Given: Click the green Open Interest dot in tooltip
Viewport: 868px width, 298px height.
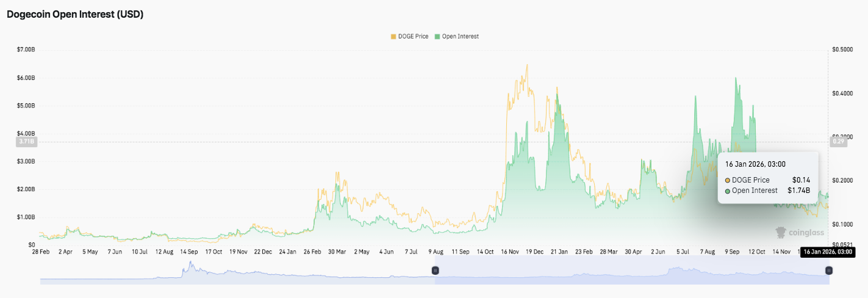Looking at the screenshot, I should click(728, 191).
